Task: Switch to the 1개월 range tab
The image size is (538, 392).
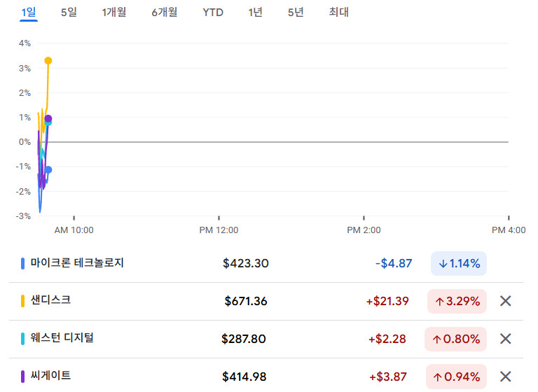Action: point(114,13)
